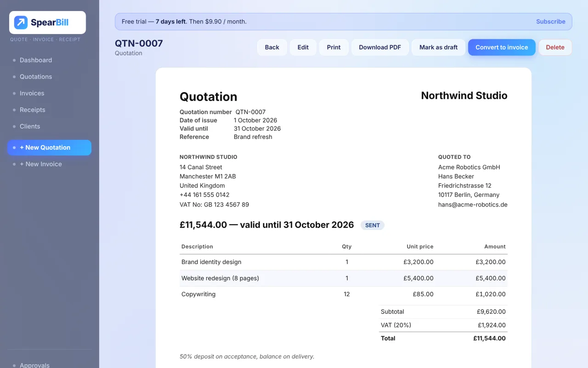Click 'Acme Robotics GmbH' client name
This screenshot has width=588, height=368.
click(x=469, y=167)
